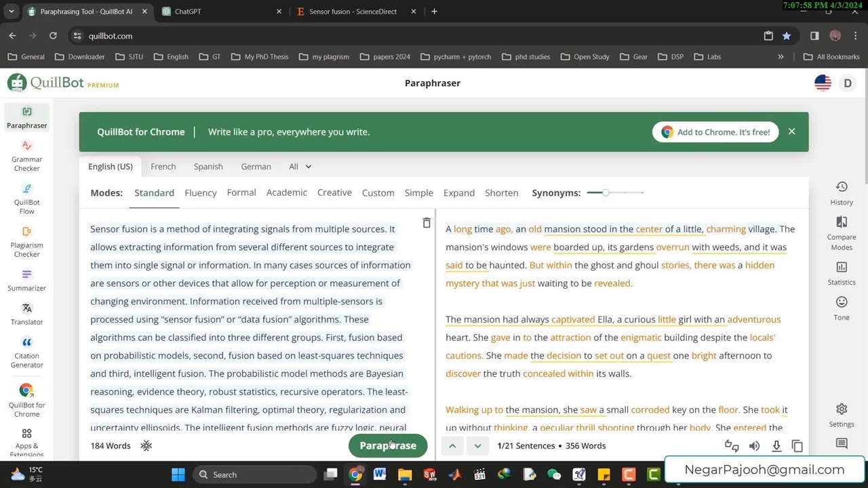The height and width of the screenshot is (488, 868).
Task: Click the freeze words snowflake icon
Action: coord(146,445)
